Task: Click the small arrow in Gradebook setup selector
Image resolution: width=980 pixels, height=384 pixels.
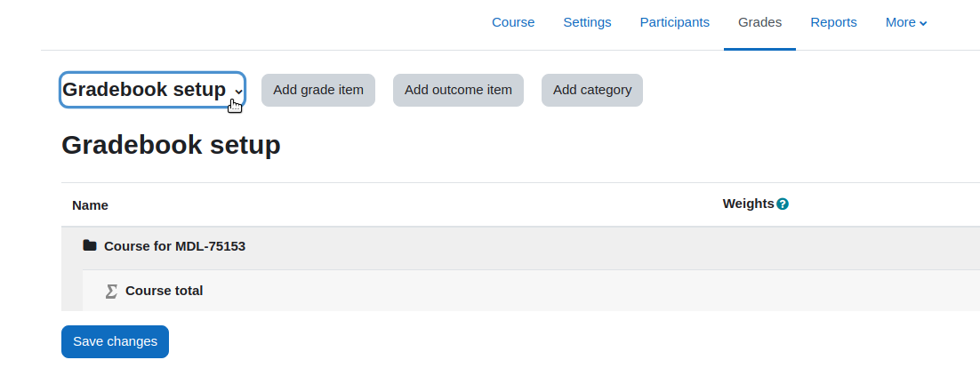Action: click(238, 92)
